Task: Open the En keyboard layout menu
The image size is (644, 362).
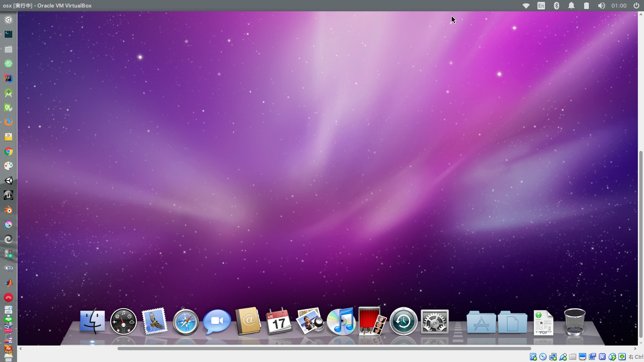Action: point(541,6)
